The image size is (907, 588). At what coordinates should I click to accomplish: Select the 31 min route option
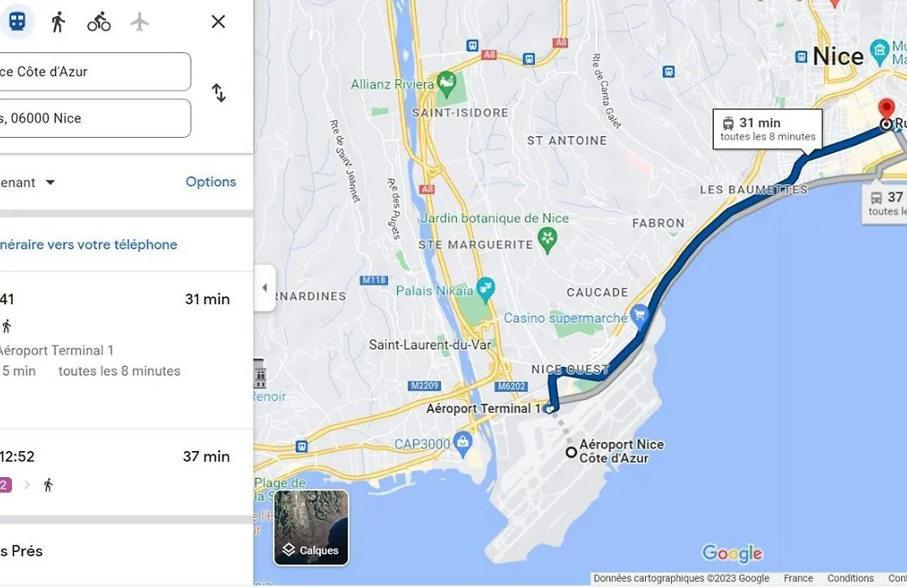click(x=126, y=350)
